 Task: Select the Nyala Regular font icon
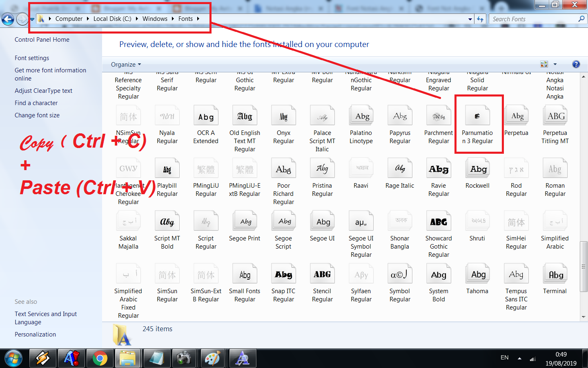coord(167,116)
